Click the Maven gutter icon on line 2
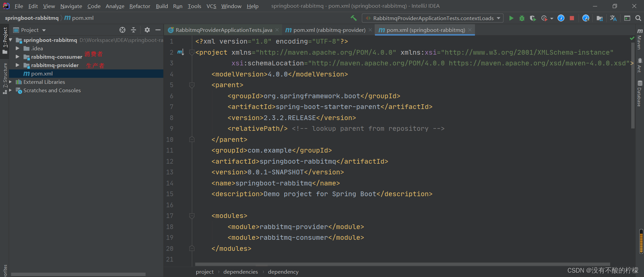This screenshot has width=644, height=277. [x=180, y=52]
